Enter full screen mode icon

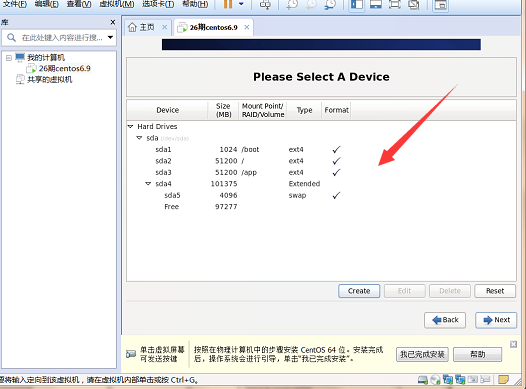[395, 4]
